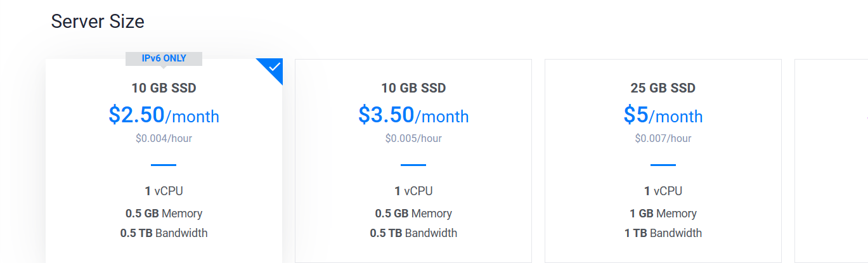Click the 25 GB SSD plan title
This screenshot has height=263, width=868.
pos(663,88)
